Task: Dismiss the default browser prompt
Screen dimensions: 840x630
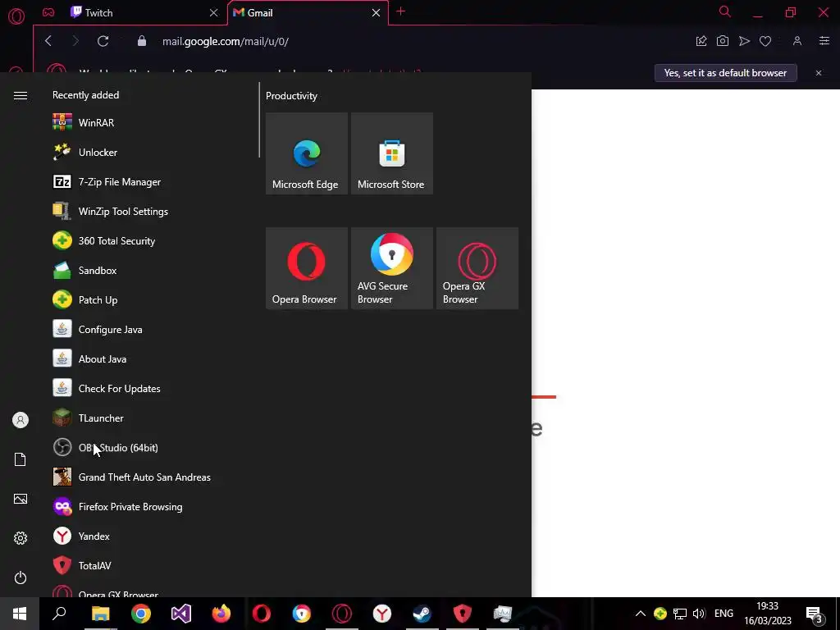Action: (819, 73)
